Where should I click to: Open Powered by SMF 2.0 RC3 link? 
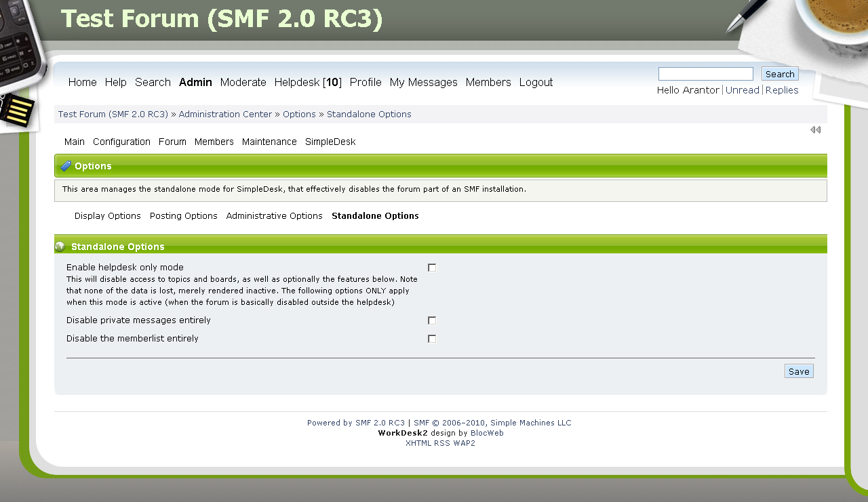(x=356, y=423)
